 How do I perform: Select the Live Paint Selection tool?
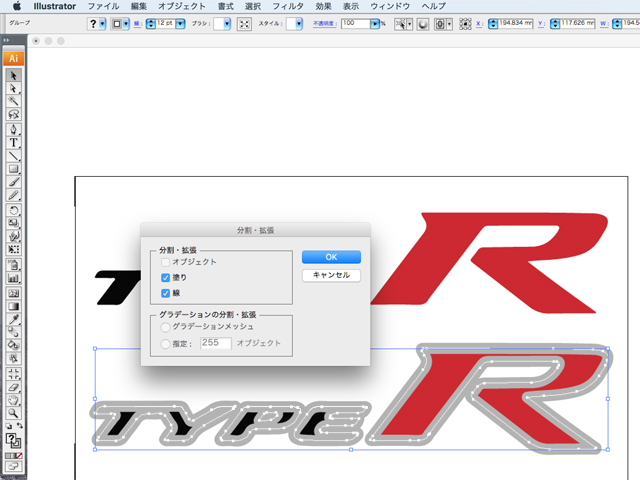(x=13, y=358)
